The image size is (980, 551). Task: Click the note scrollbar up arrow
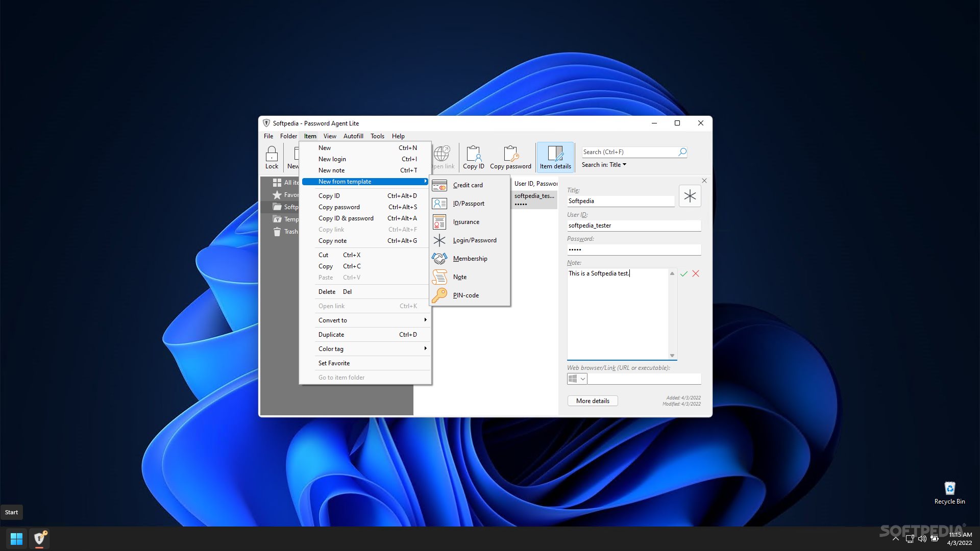tap(672, 274)
